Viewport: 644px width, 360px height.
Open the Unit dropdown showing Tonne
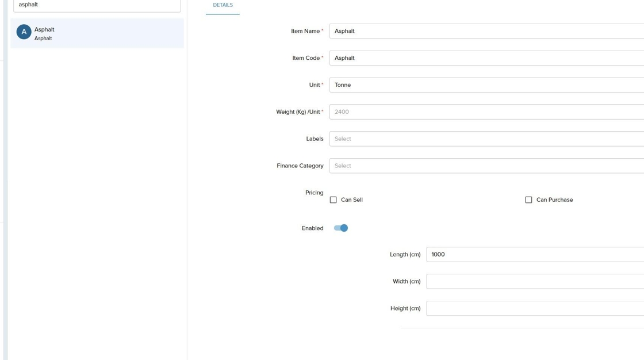click(486, 85)
